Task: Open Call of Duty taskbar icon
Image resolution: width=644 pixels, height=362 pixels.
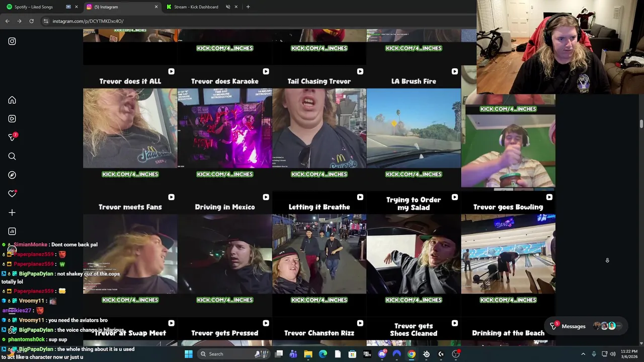Action: [367, 354]
